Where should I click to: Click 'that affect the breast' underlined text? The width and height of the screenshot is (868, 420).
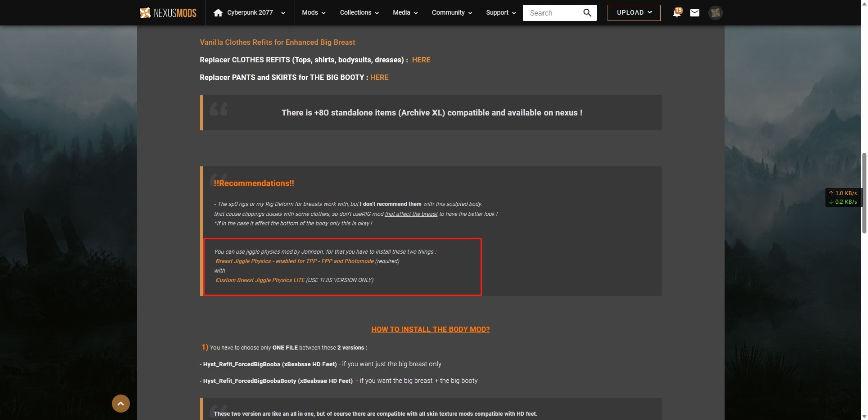pos(411,214)
